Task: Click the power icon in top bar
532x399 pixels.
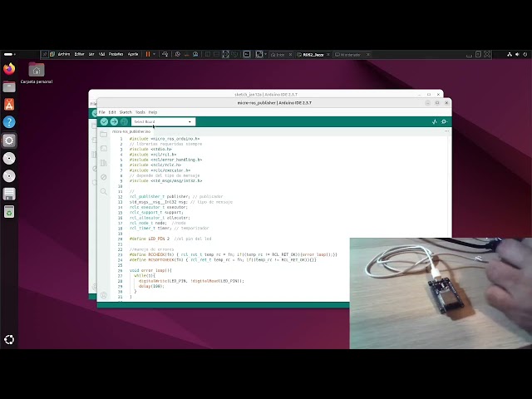Action: pyautogui.click(x=525, y=54)
